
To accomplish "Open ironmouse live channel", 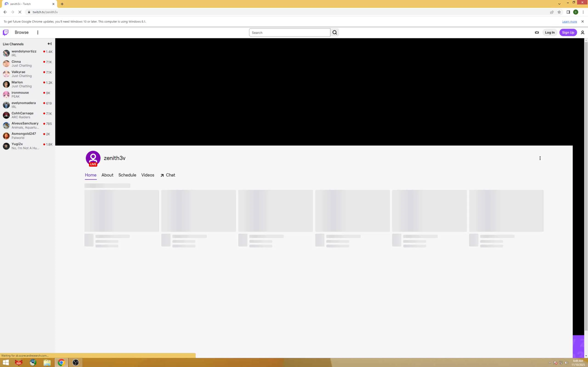I will 20,94.
